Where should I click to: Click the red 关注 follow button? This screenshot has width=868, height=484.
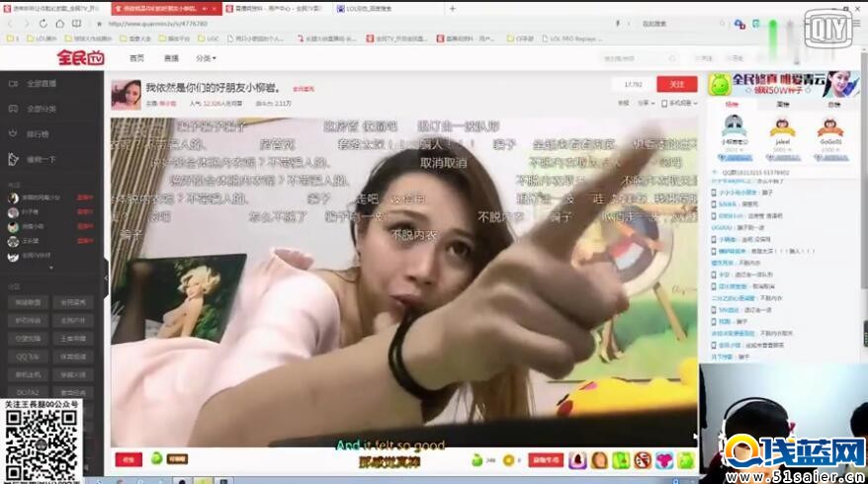(x=676, y=84)
